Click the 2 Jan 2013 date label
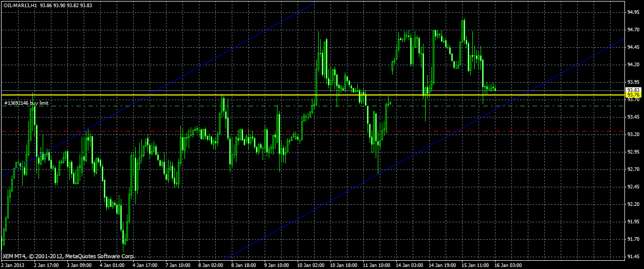This screenshot has width=644, height=269. point(13,265)
